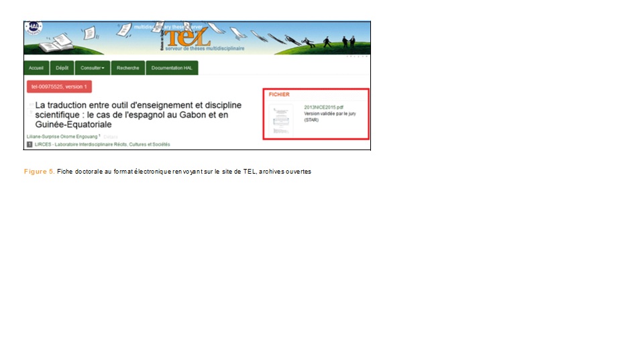Viewport: 644px width, 362px height.
Task: Go to the Dépôt tab
Action: coord(62,68)
